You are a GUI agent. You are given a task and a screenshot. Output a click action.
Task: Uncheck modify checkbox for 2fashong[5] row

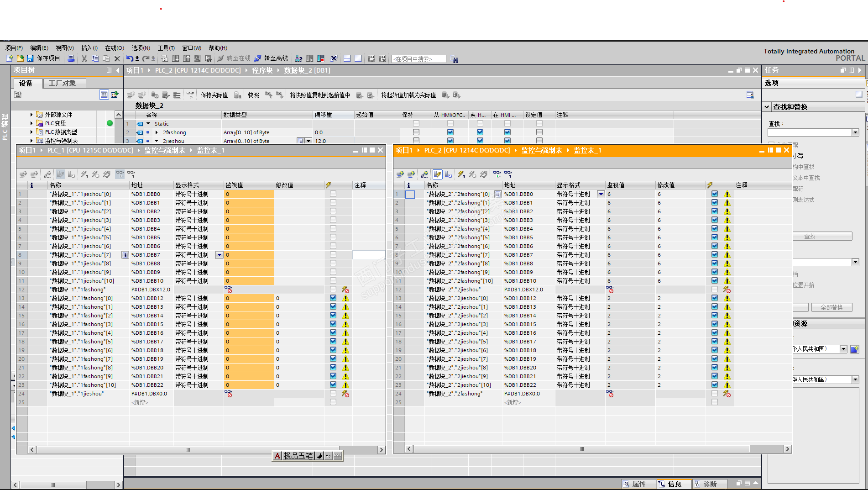tap(715, 237)
